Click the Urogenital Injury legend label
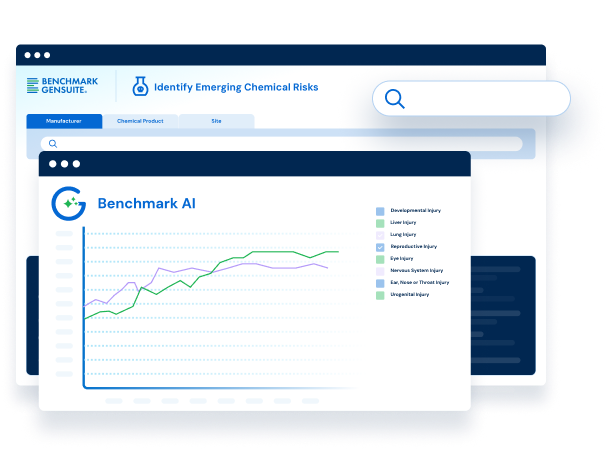Viewport: 611px width, 450px height. [410, 294]
